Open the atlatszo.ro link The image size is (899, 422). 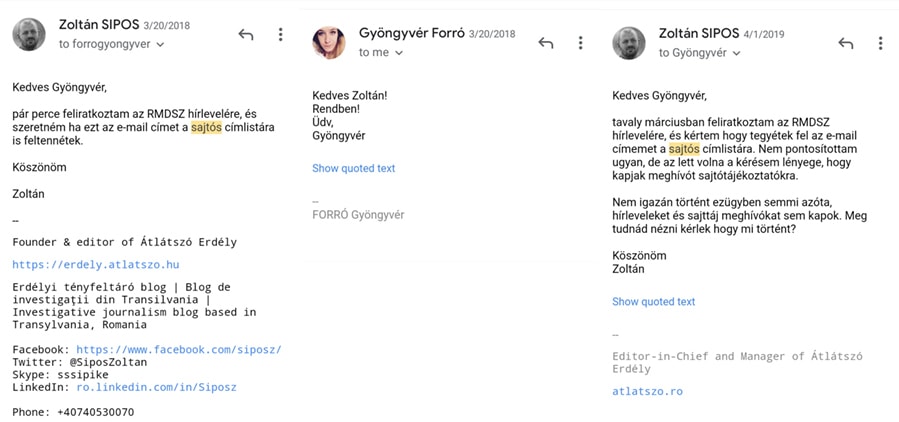647,392
